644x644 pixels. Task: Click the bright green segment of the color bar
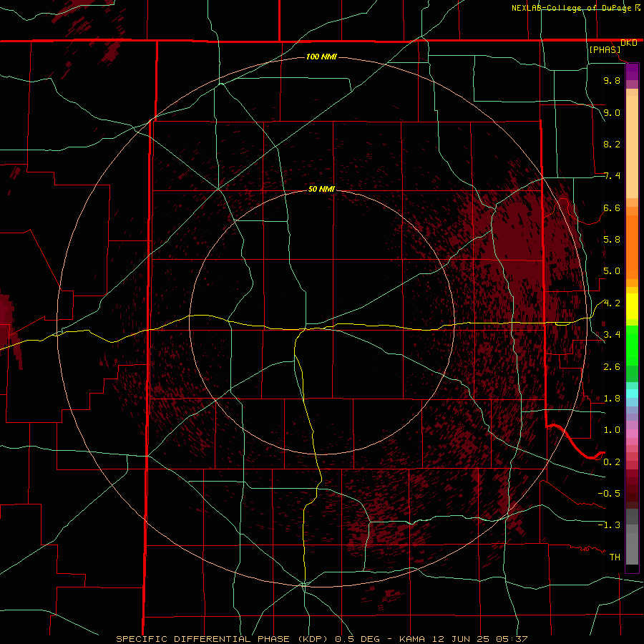(x=632, y=346)
